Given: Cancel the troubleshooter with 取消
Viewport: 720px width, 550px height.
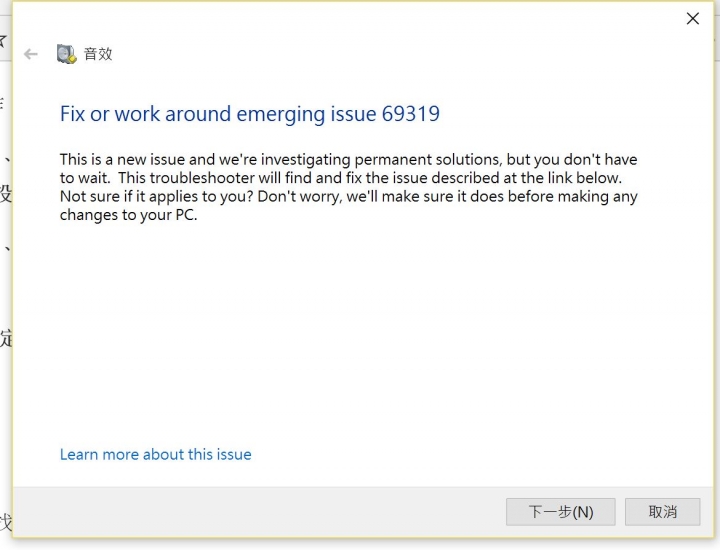Looking at the screenshot, I should (x=663, y=511).
